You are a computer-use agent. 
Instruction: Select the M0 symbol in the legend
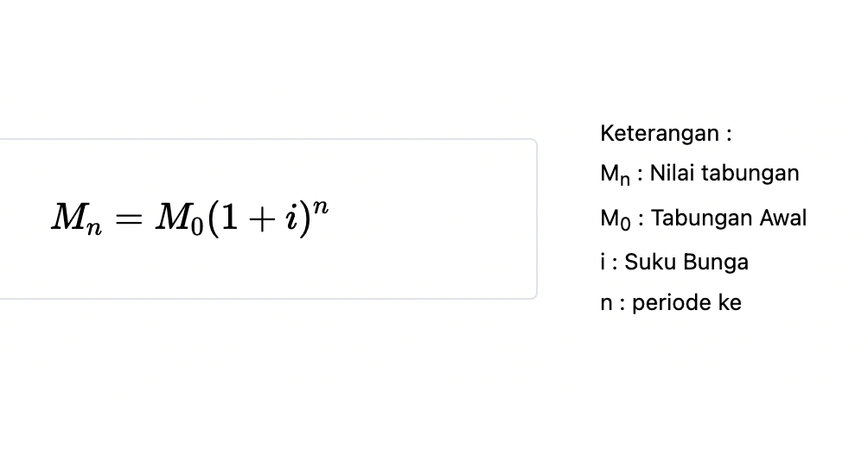pyautogui.click(x=616, y=219)
